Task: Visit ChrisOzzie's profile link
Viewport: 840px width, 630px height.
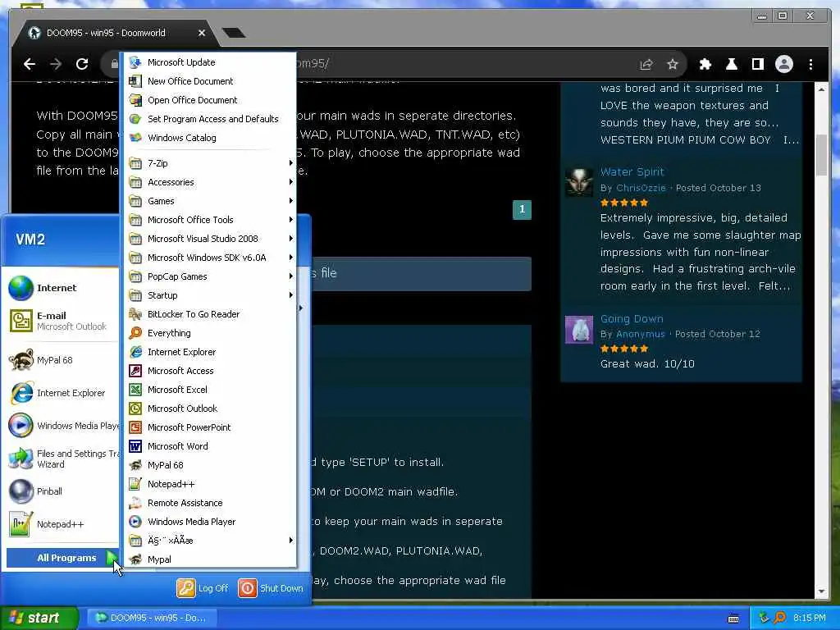Action: click(x=641, y=188)
